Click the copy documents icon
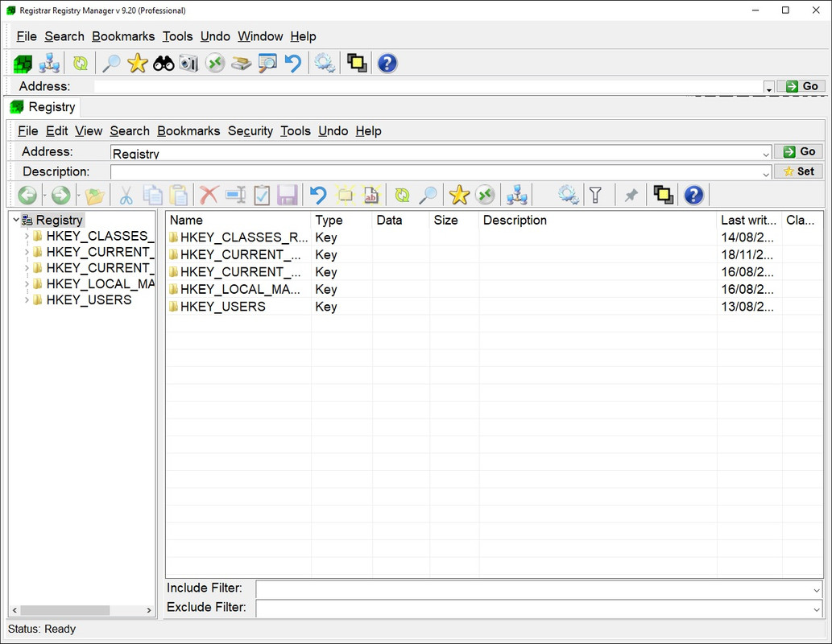 (x=153, y=196)
